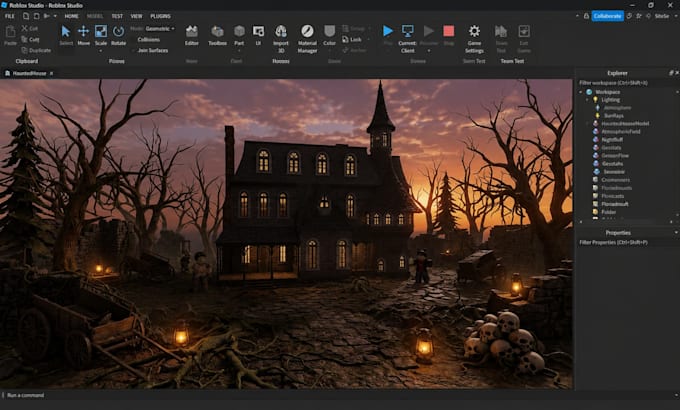
Task: Switch to the PLUGINS ribbon tab
Action: tap(160, 16)
